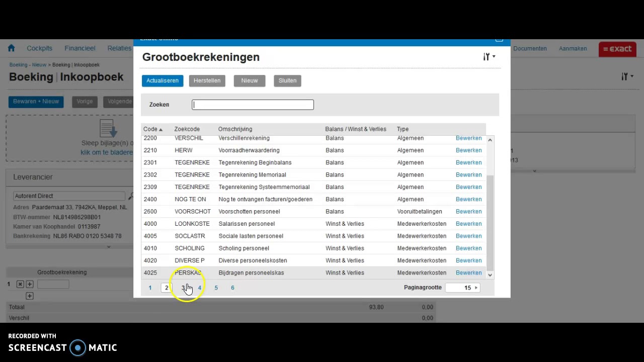Select Salarissen personeel description
This screenshot has height=362, width=644.
tap(247, 224)
